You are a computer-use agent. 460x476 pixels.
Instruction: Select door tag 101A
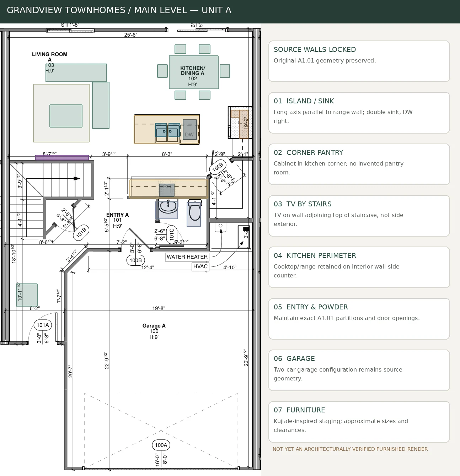[43, 325]
